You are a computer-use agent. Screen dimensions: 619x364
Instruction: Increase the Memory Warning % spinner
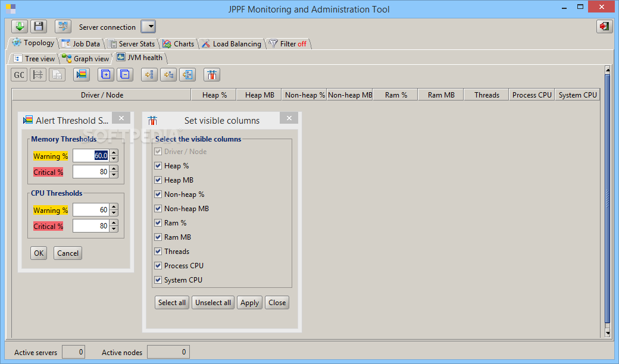[114, 153]
